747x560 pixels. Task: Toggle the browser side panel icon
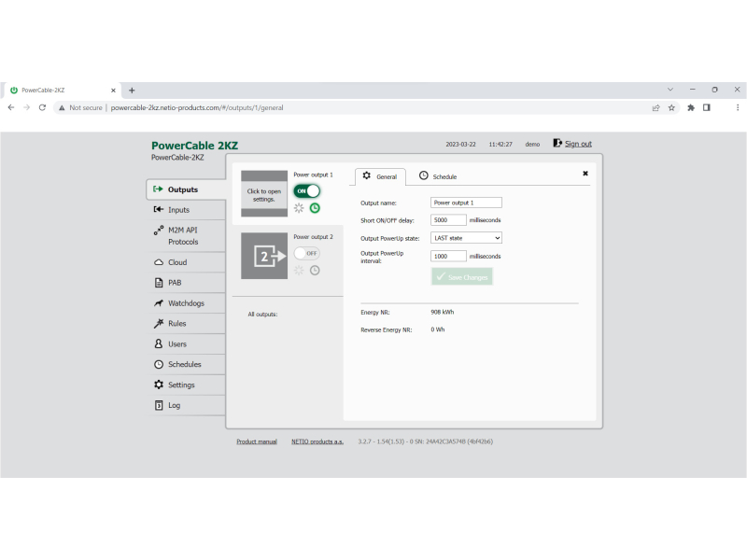click(707, 107)
